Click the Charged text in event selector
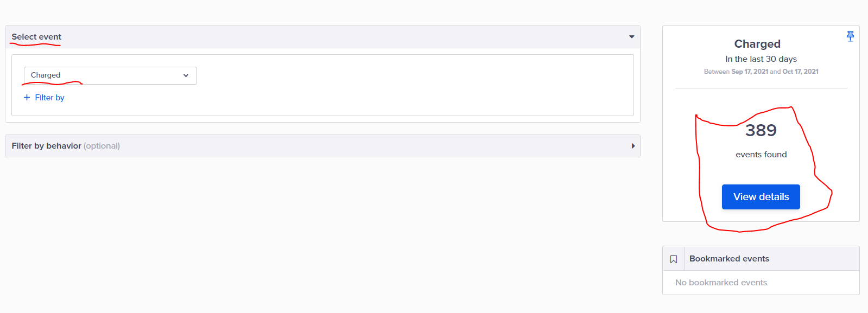Screen dimensions: 868x313 coord(46,75)
